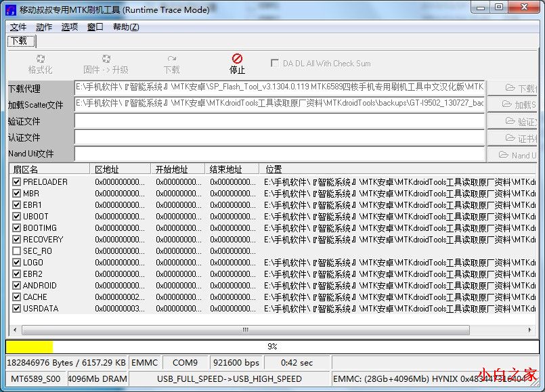This screenshot has height=392, width=545.
Task: Click the red Stop (停止) icon
Action: pos(237,58)
